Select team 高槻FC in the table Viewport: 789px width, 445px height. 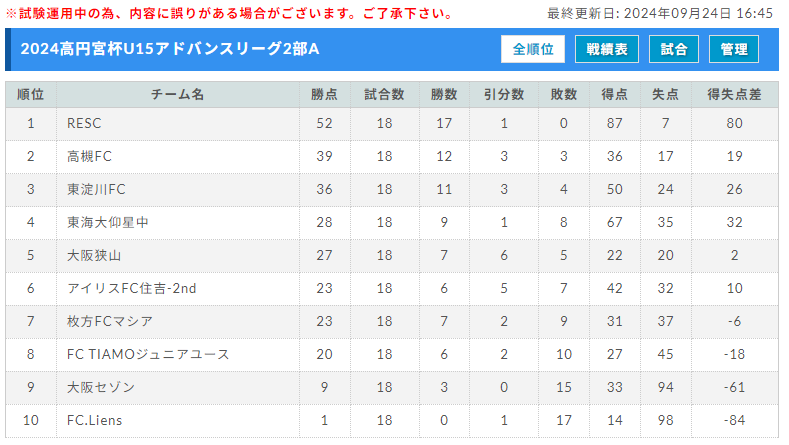click(x=89, y=157)
